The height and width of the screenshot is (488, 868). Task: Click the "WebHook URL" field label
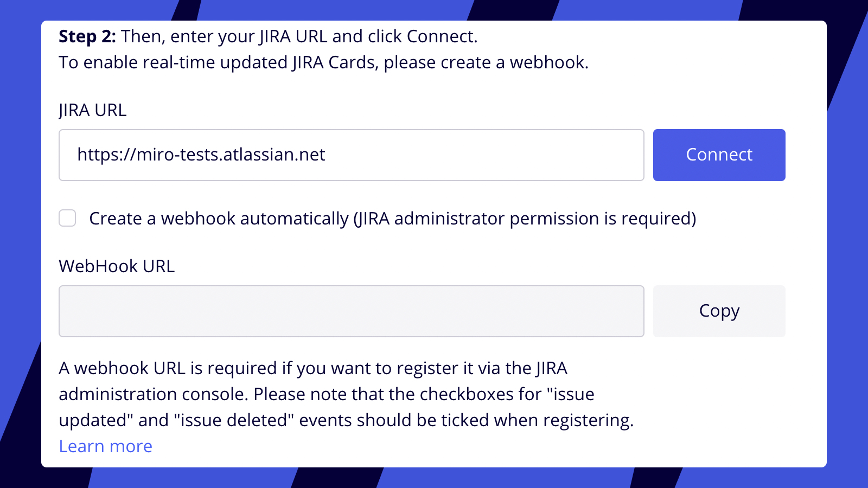click(117, 266)
